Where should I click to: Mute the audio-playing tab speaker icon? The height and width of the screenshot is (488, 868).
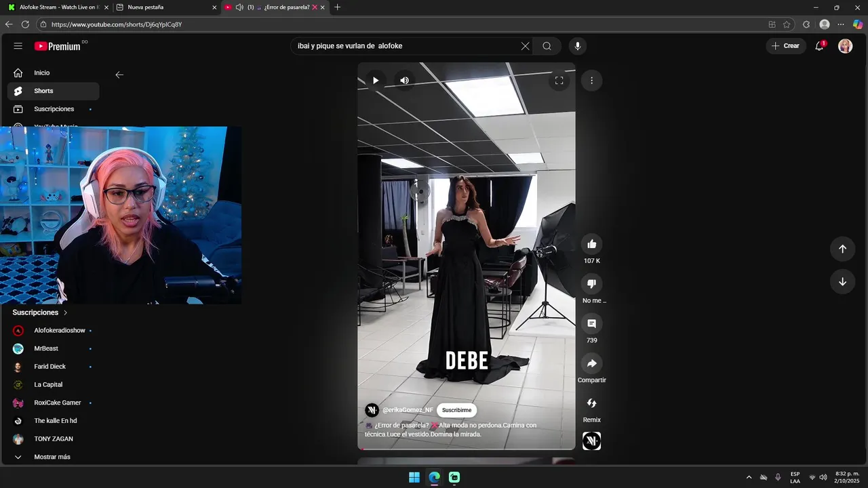tap(239, 7)
